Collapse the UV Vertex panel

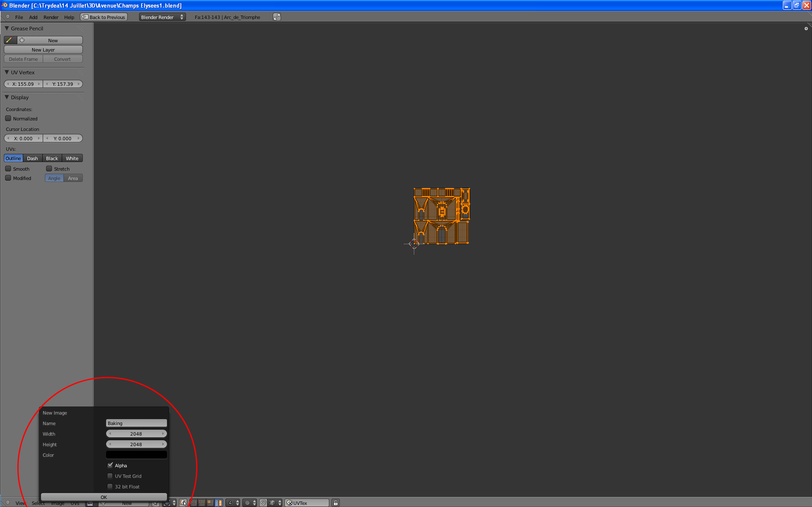(7, 72)
